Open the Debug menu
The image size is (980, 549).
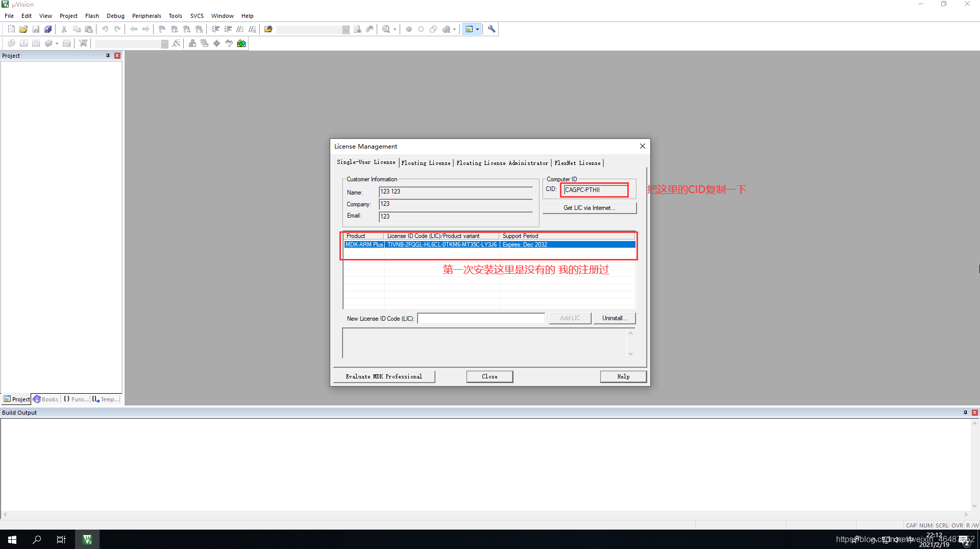115,16
